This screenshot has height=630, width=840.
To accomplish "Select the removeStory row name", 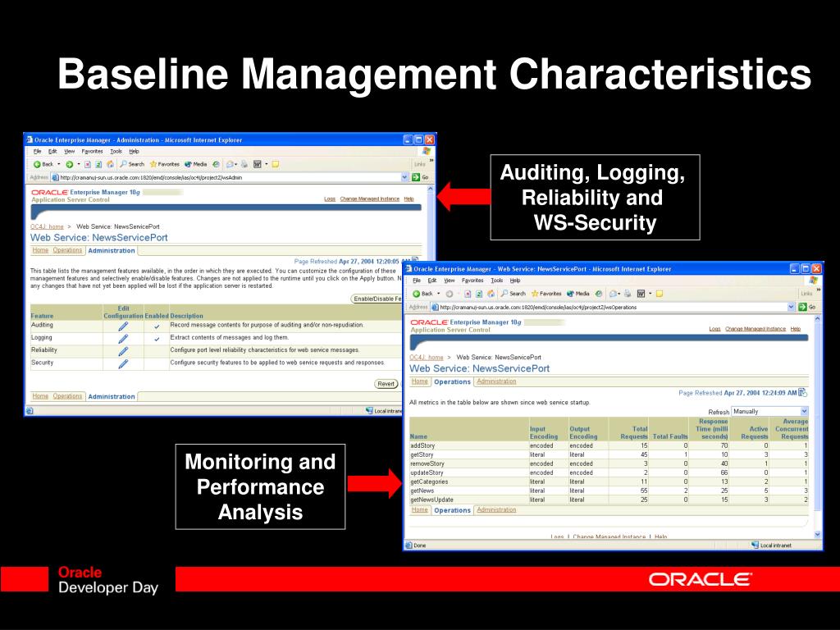I will coord(427,464).
